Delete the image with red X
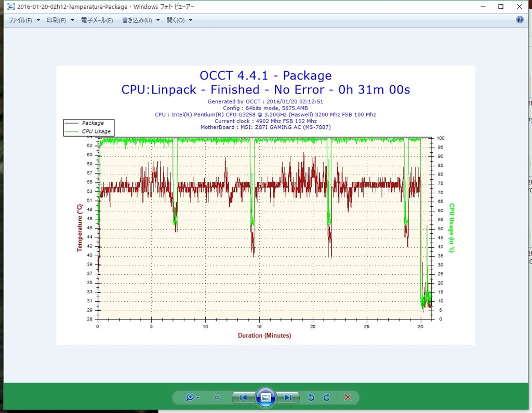Viewport: 532px width, 413px height. coord(348,397)
